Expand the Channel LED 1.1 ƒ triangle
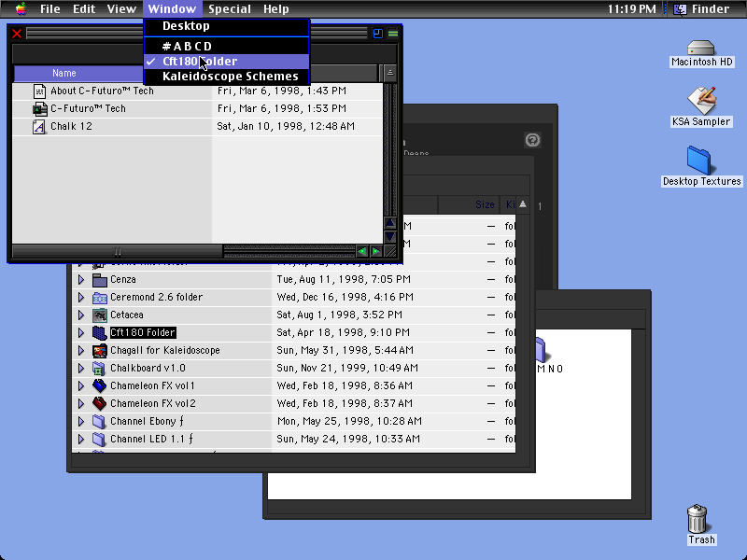This screenshot has height=560, width=747. click(81, 439)
